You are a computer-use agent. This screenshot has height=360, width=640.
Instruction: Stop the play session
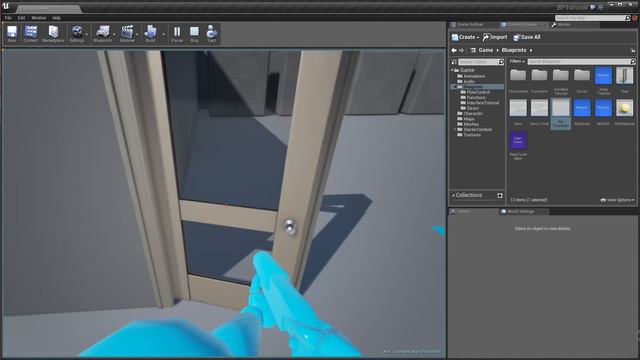click(x=194, y=33)
